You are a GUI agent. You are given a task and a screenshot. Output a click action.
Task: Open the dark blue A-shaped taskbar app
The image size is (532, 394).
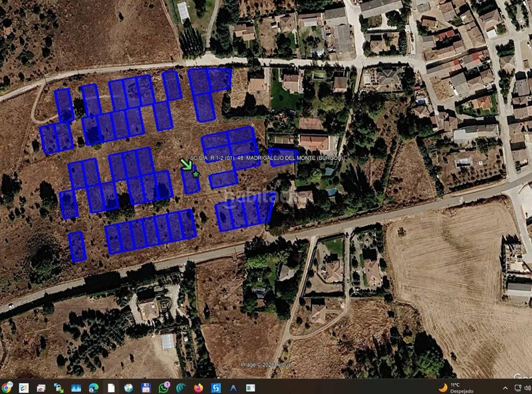click(233, 387)
